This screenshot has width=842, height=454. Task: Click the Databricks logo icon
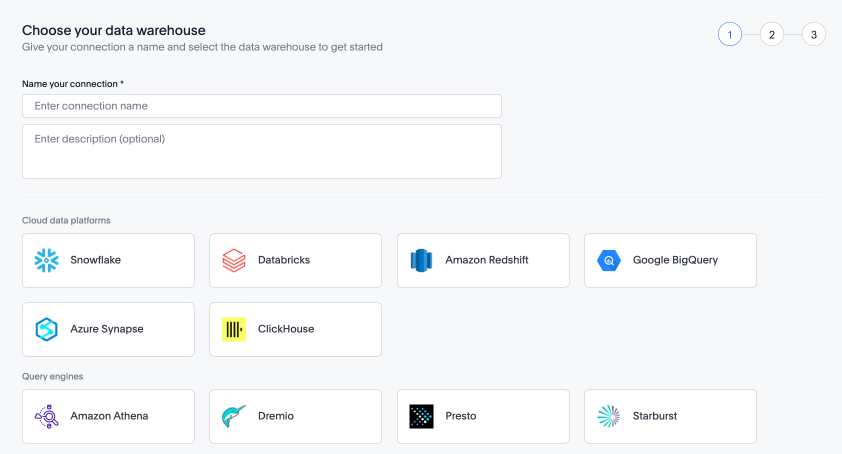(234, 260)
